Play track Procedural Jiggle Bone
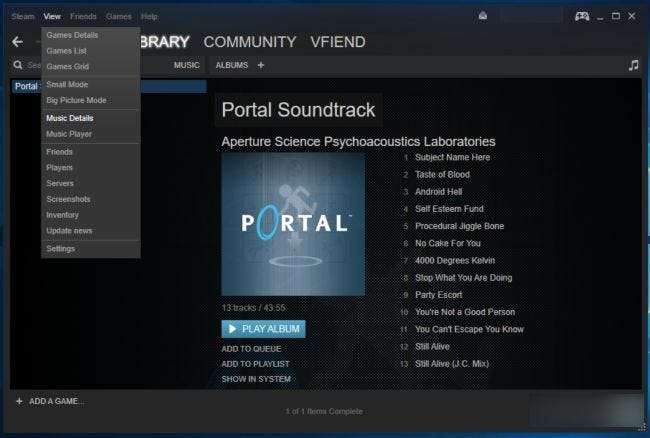 pyautogui.click(x=460, y=226)
